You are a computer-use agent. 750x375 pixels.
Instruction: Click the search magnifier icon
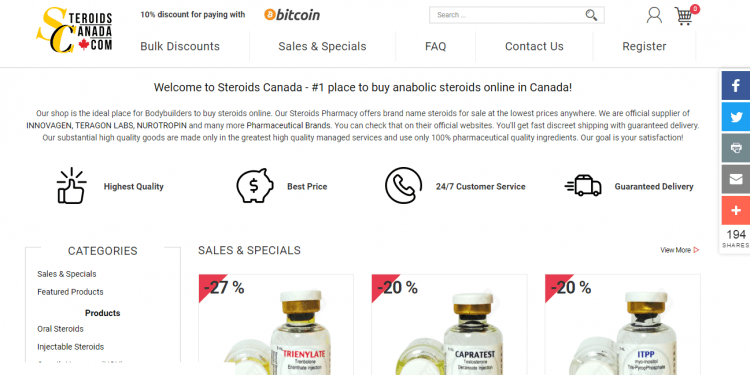591,15
